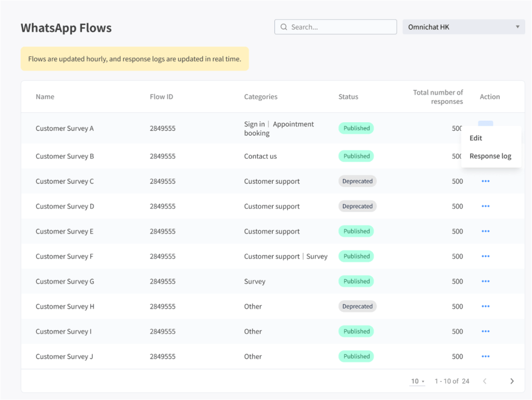This screenshot has height=400, width=532.
Task: Click into the Search input field
Action: pos(335,27)
